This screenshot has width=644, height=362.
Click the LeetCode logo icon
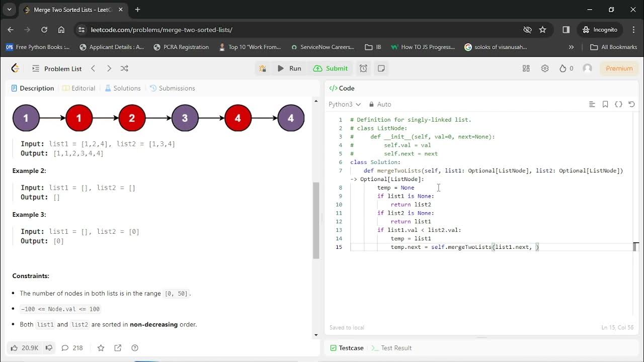click(x=15, y=68)
